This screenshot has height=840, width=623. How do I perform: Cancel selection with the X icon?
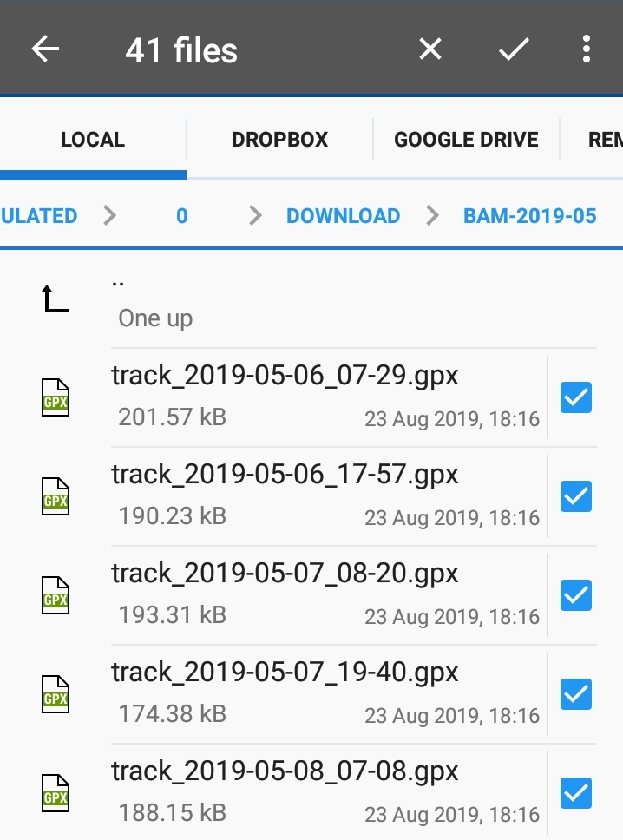(430, 49)
